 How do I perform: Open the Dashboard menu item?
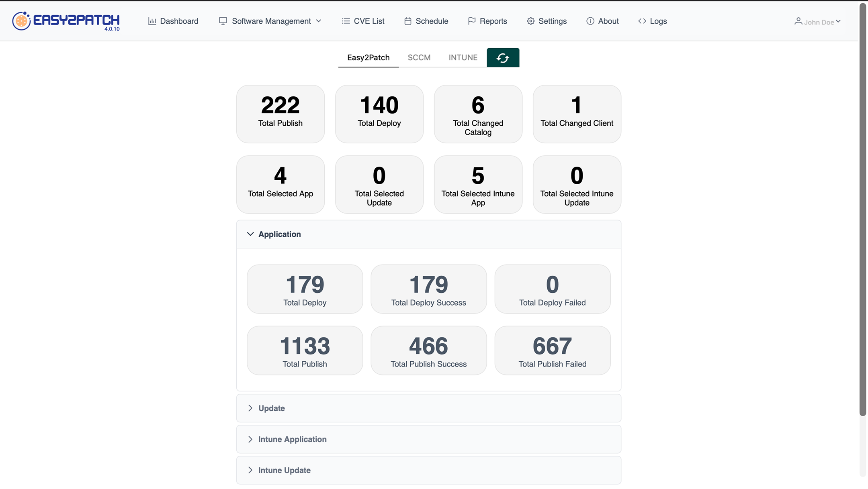pos(173,21)
